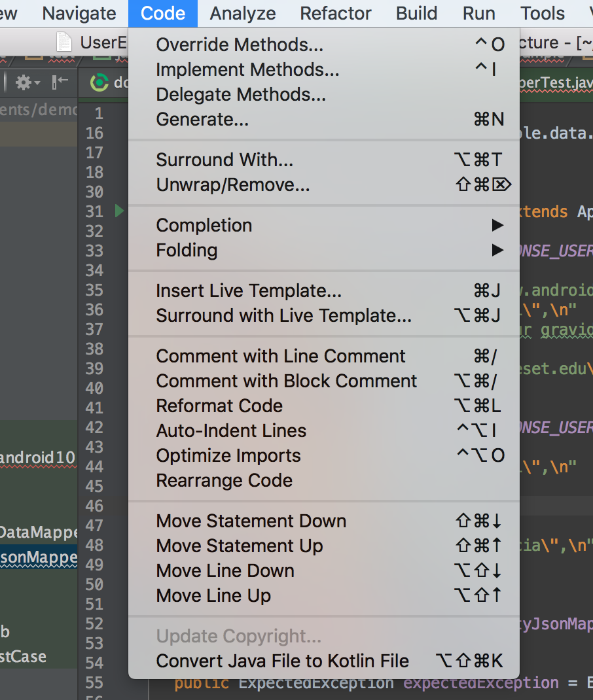
Task: Open the Build menu in menu bar
Action: tap(416, 13)
